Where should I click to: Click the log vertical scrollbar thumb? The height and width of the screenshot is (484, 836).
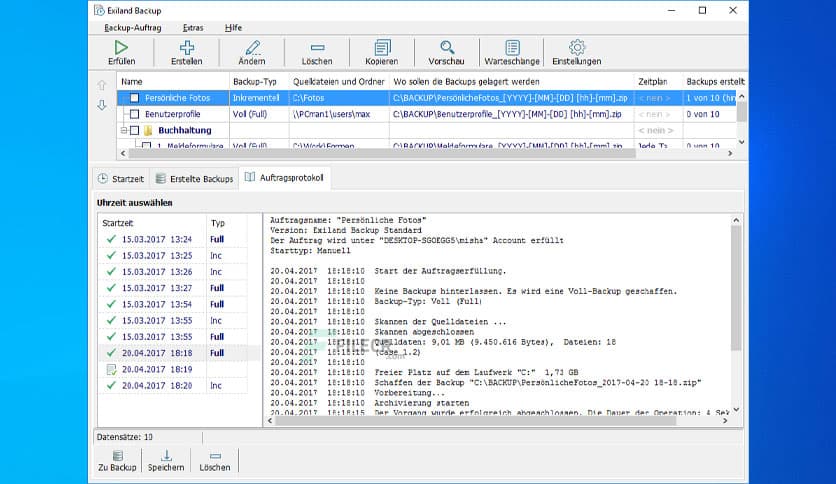[736, 287]
